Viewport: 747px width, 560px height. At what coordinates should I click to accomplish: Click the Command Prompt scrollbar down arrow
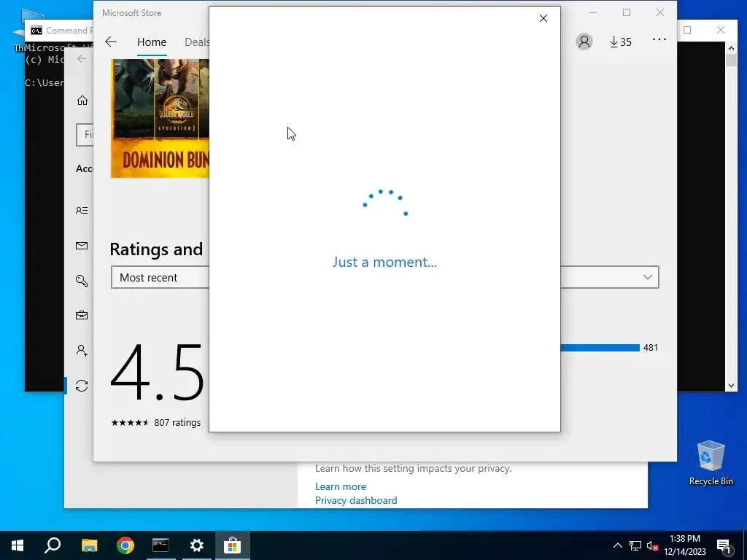pos(731,386)
